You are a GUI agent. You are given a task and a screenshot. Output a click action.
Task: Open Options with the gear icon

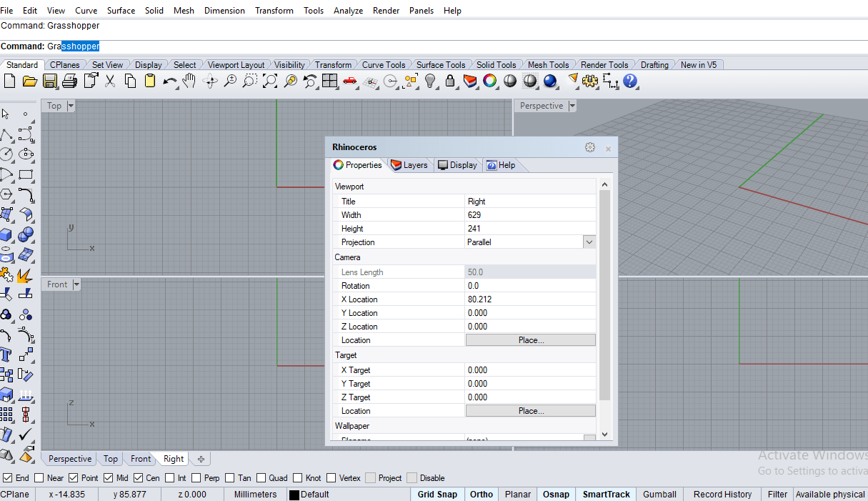click(590, 81)
